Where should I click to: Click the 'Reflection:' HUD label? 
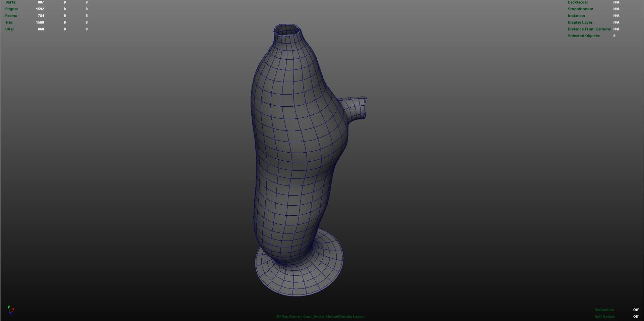(604, 310)
